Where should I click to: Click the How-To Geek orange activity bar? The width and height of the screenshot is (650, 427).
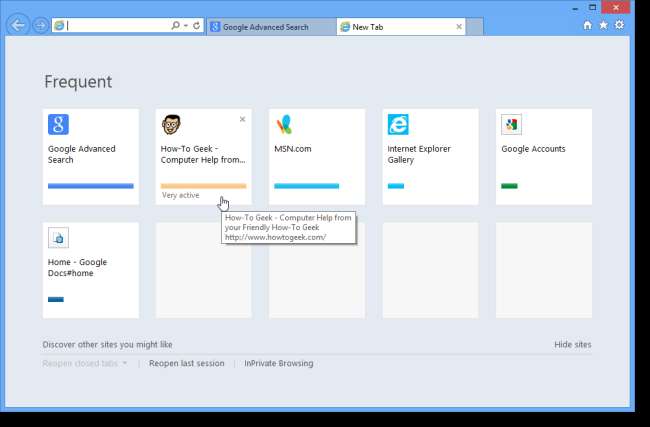tap(204, 186)
